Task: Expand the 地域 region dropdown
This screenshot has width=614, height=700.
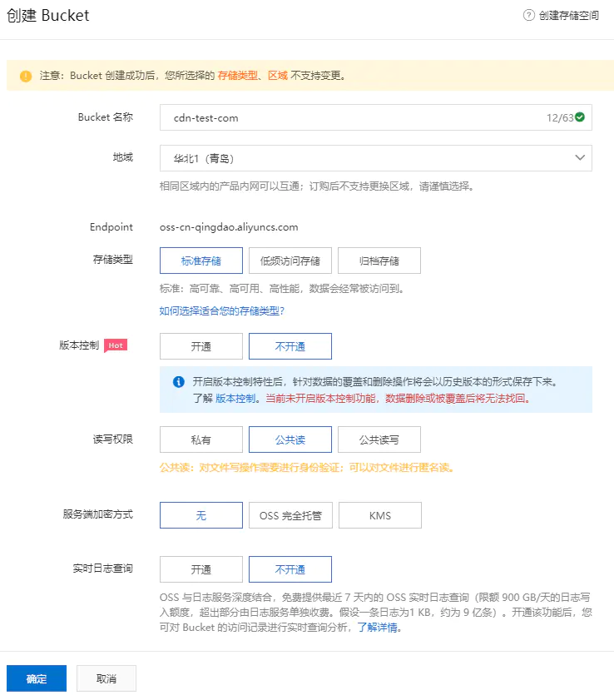Action: [x=375, y=158]
